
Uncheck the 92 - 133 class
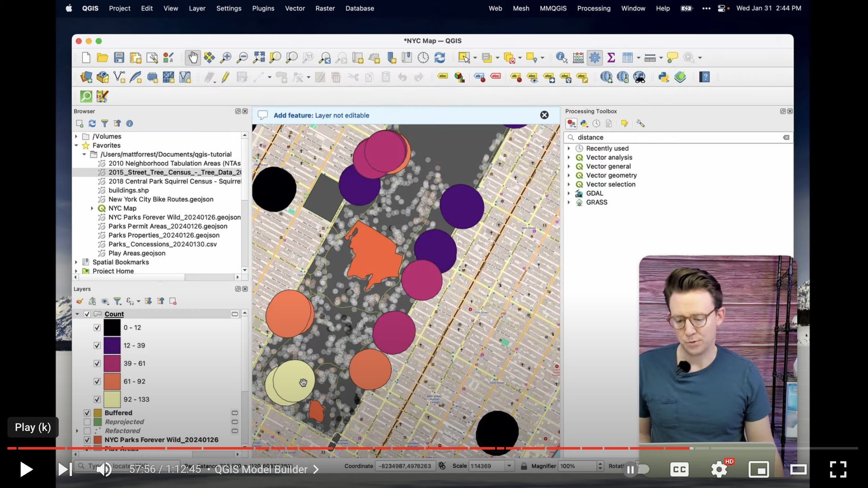click(97, 399)
